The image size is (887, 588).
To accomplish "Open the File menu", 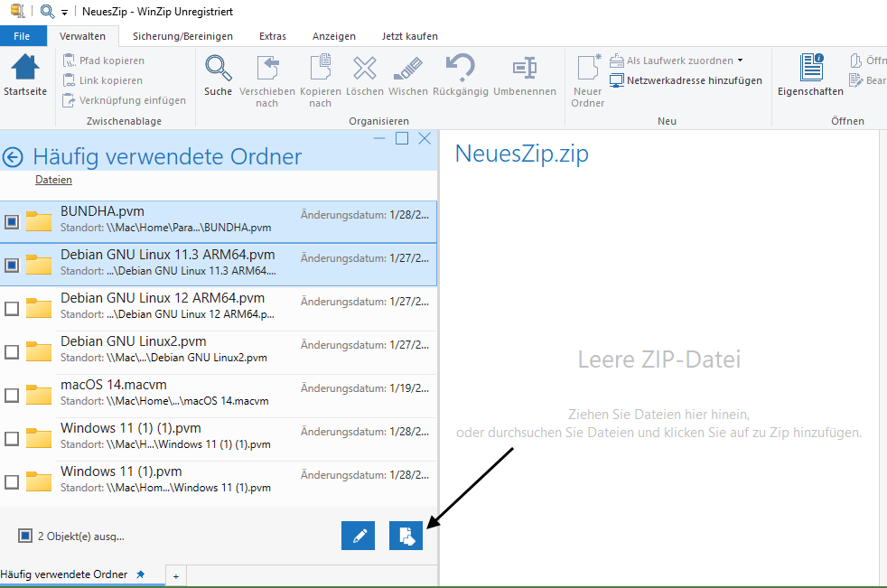I will click(x=22, y=36).
